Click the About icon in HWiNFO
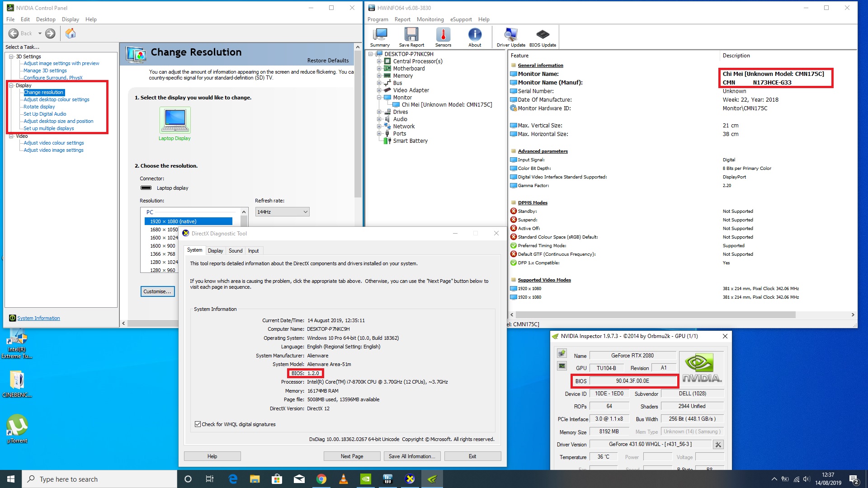The image size is (868, 488). (475, 37)
